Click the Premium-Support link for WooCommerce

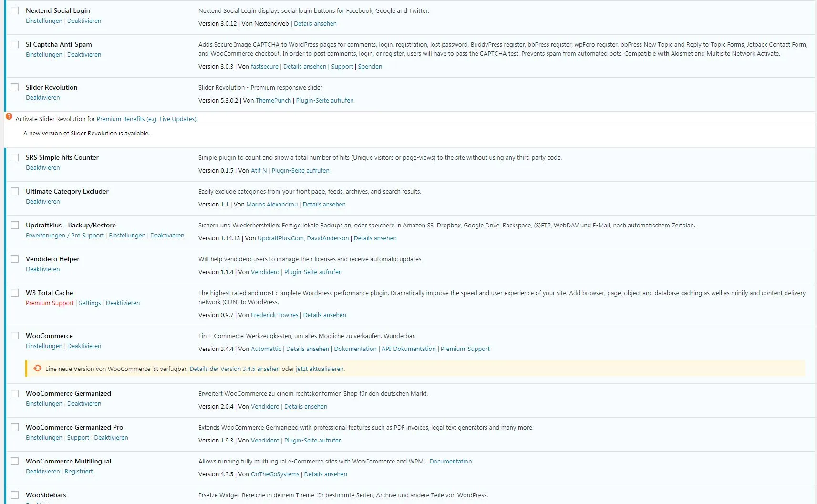point(465,349)
